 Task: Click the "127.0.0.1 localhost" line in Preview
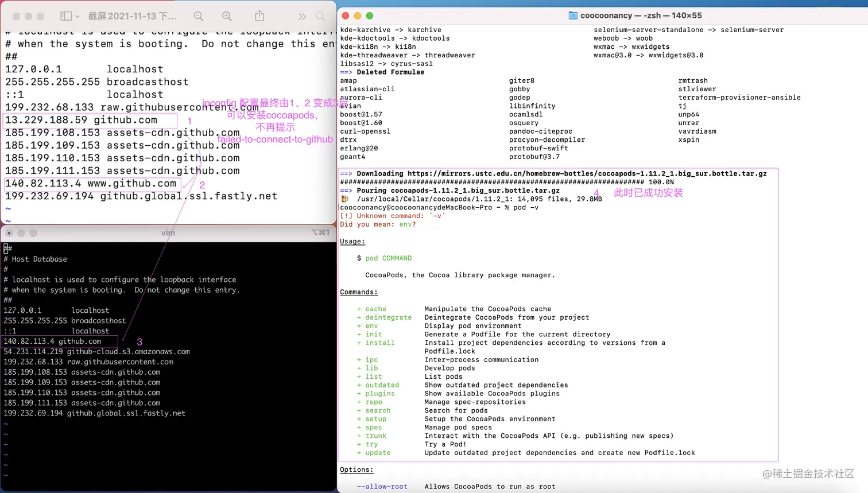pyautogui.click(x=84, y=69)
